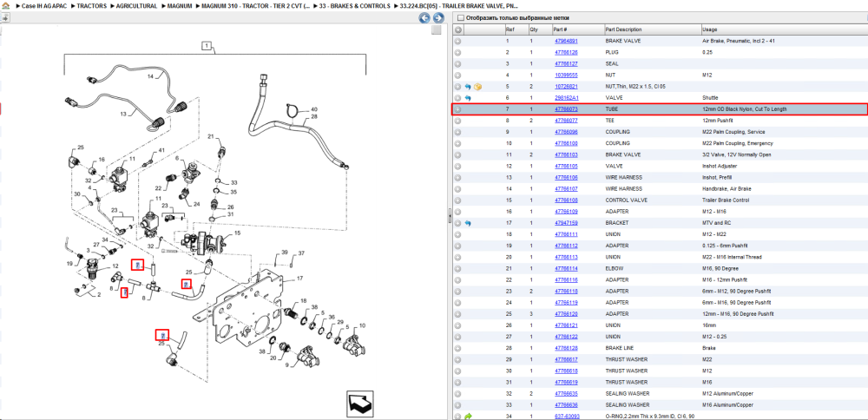This screenshot has height=420, width=868.
Task: Add Ref 8 TEE via plus icon
Action: coord(457,121)
